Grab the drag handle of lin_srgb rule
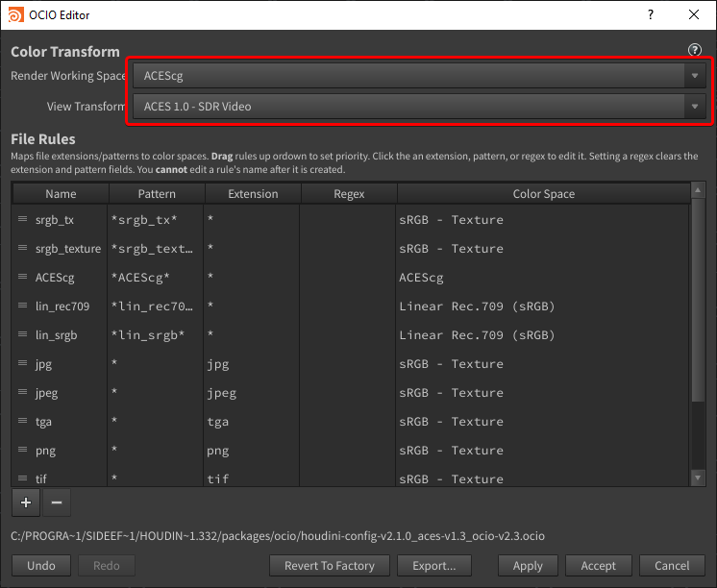Viewport: 717px width, 588px height. (x=22, y=334)
